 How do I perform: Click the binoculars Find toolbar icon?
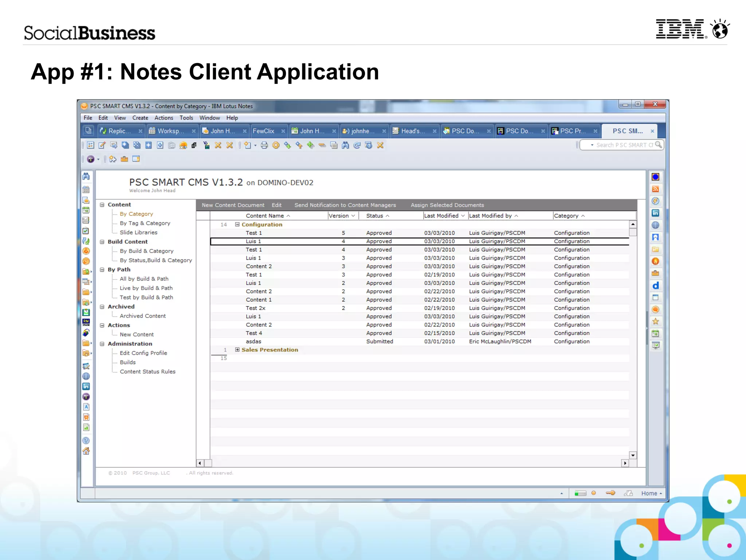coord(345,145)
